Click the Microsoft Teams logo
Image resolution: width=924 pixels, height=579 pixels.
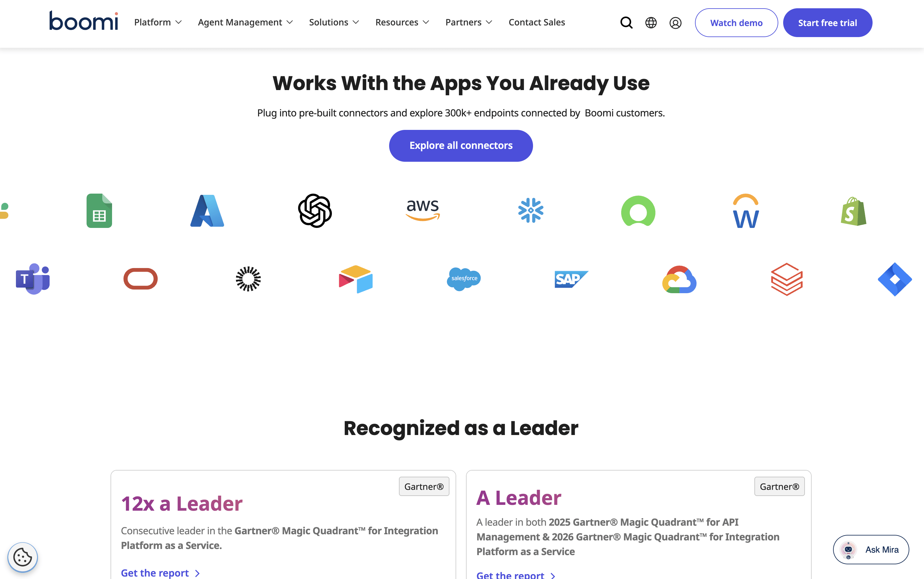[x=33, y=279]
